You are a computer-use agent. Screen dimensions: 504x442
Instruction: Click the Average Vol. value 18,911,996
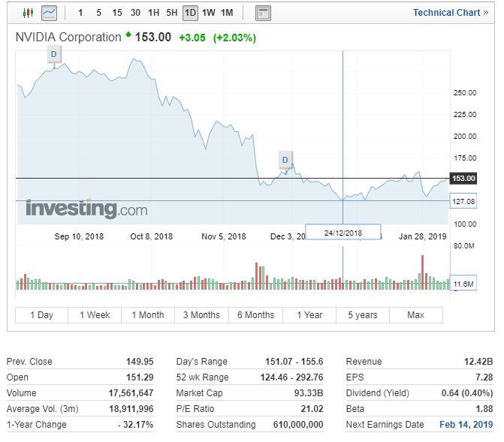pyautogui.click(x=131, y=409)
